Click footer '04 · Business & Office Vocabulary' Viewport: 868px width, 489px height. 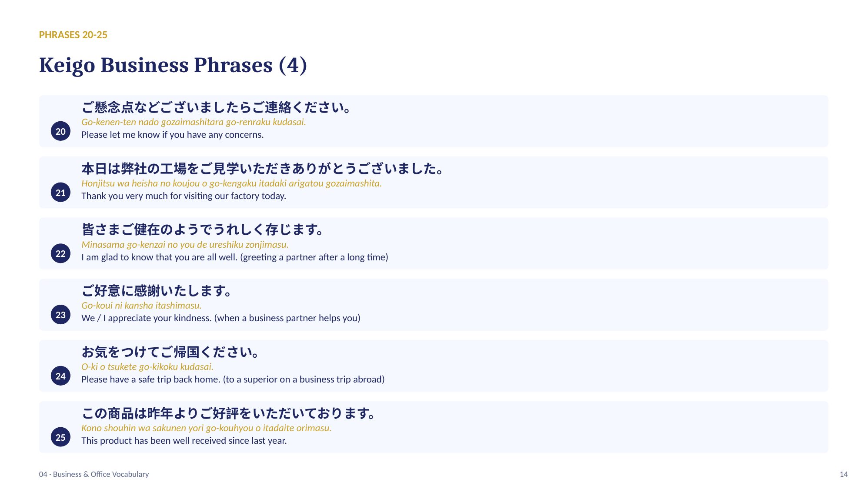tap(94, 474)
